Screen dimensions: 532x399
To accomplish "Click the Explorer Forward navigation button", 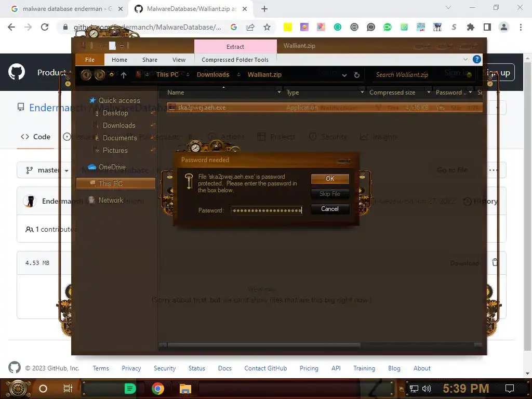I will pyautogui.click(x=99, y=75).
